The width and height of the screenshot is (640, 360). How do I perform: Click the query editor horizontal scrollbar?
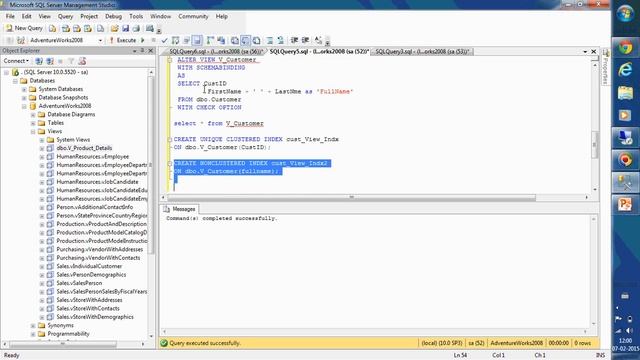[351, 197]
